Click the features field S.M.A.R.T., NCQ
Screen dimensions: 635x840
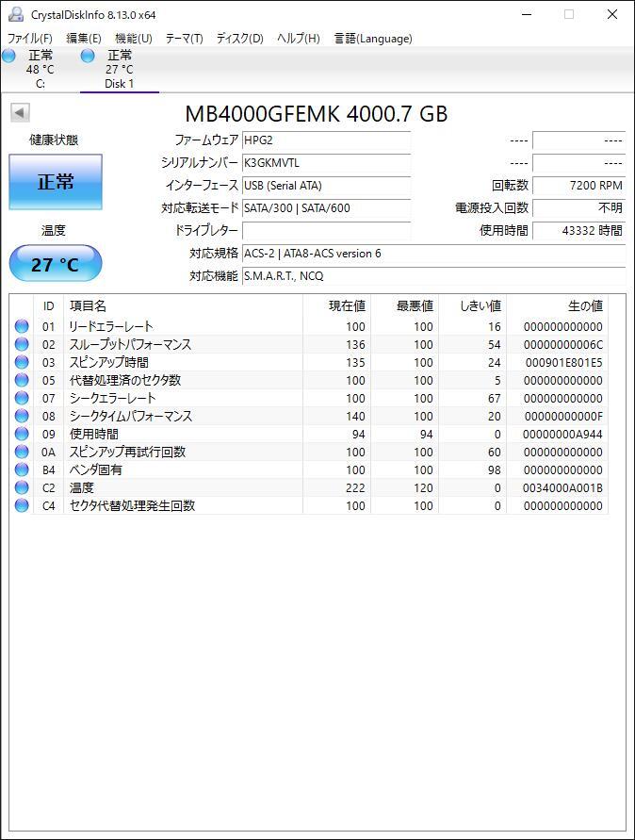coord(433,276)
